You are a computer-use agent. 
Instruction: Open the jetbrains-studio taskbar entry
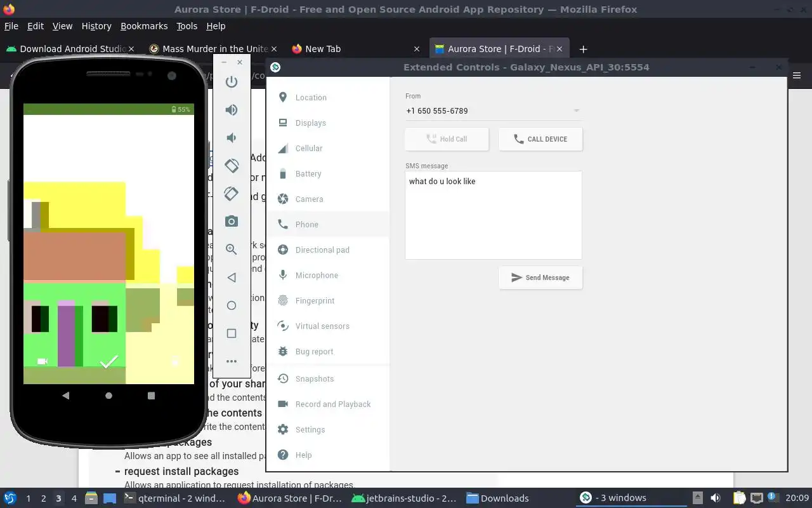pos(404,498)
